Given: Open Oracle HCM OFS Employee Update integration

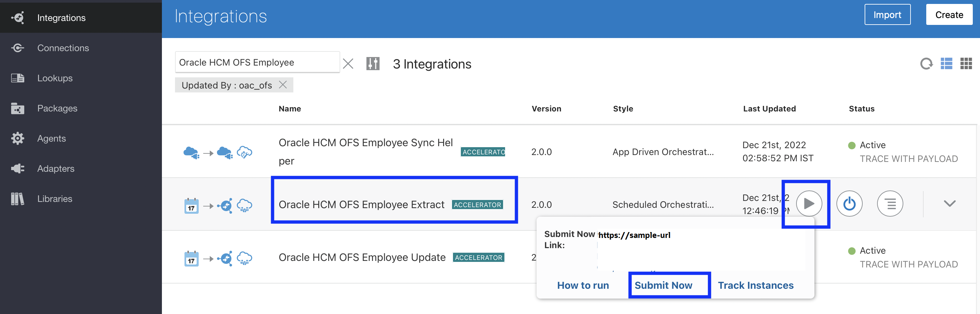Looking at the screenshot, I should point(362,257).
